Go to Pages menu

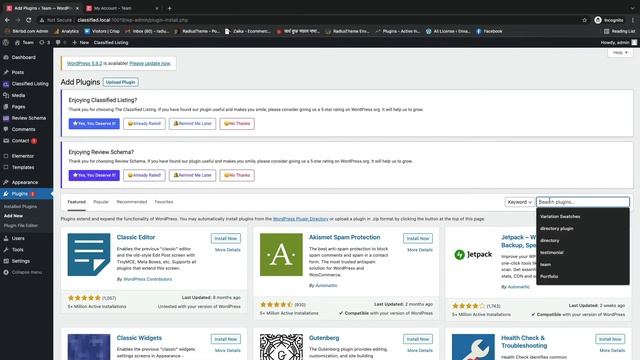(x=18, y=107)
